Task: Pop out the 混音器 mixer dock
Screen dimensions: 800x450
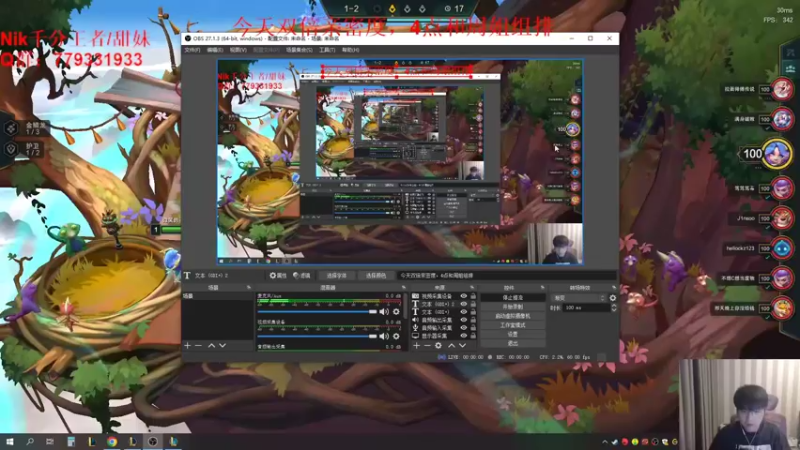Action: (x=404, y=288)
